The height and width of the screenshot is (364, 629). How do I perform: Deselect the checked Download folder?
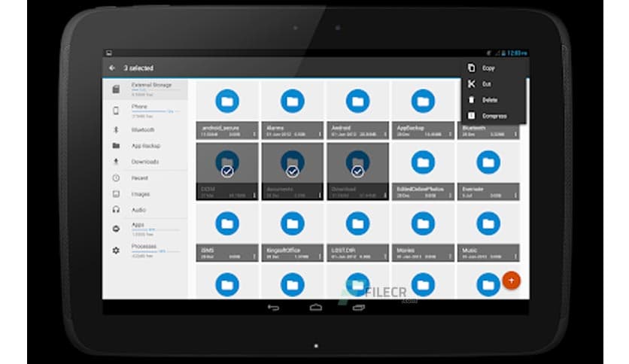pos(357,171)
